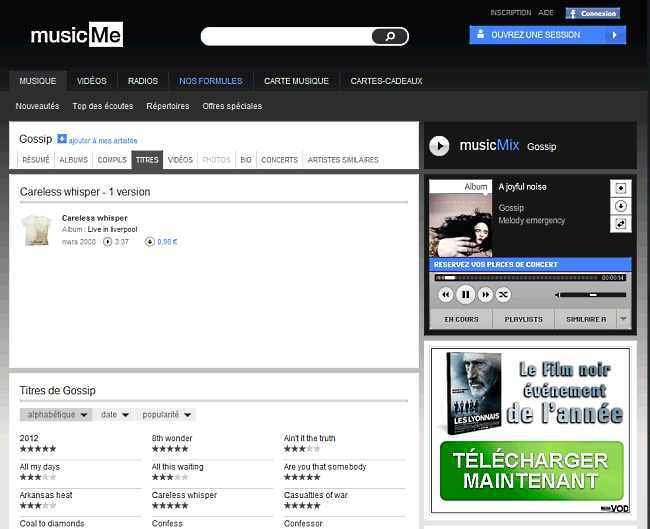The height and width of the screenshot is (529, 650).
Task: Open Cartes-Cadeaux tab
Action: [386, 81]
